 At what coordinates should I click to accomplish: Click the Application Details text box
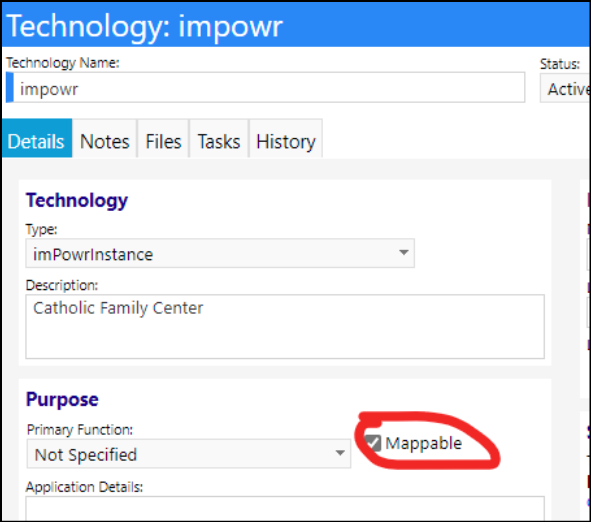click(285, 509)
